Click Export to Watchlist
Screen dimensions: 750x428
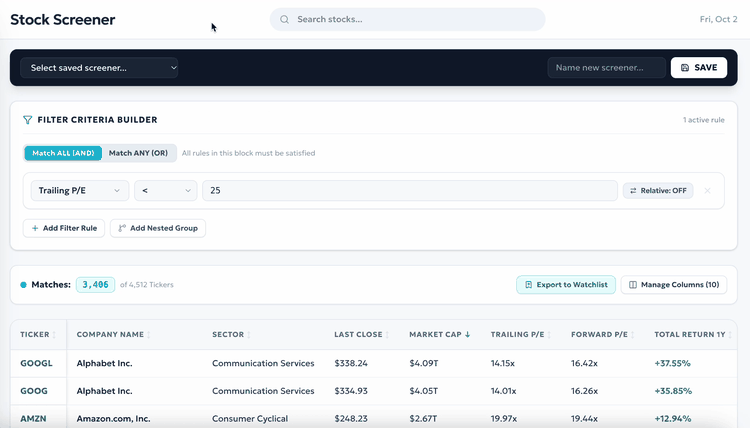pyautogui.click(x=566, y=285)
